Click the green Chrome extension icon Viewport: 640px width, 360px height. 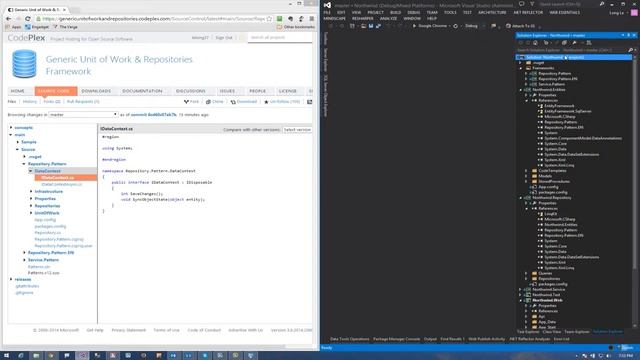(280, 19)
